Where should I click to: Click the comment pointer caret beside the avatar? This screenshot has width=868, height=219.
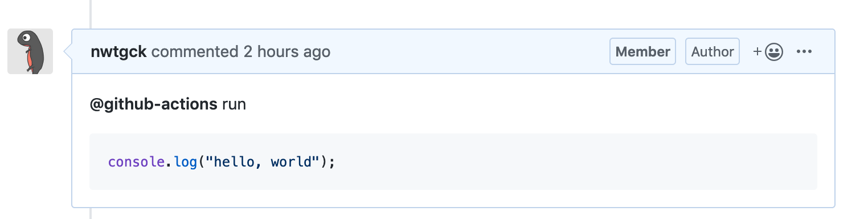(67, 52)
